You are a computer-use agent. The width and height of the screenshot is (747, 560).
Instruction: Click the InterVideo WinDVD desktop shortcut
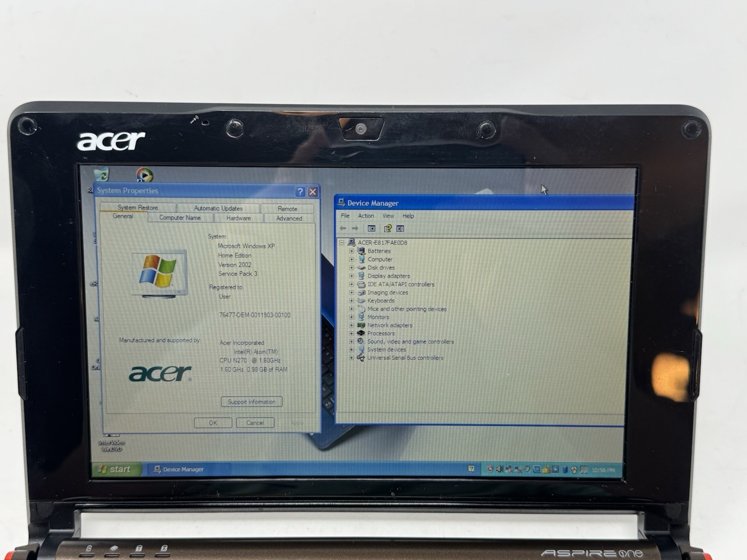112,442
